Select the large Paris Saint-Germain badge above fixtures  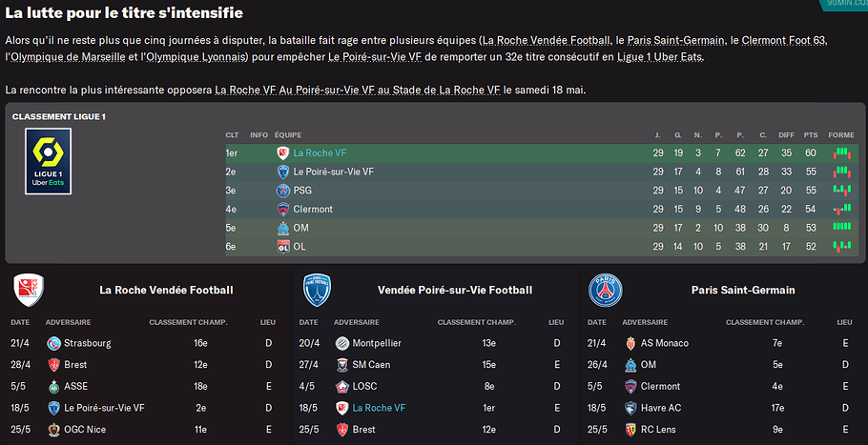(x=606, y=290)
